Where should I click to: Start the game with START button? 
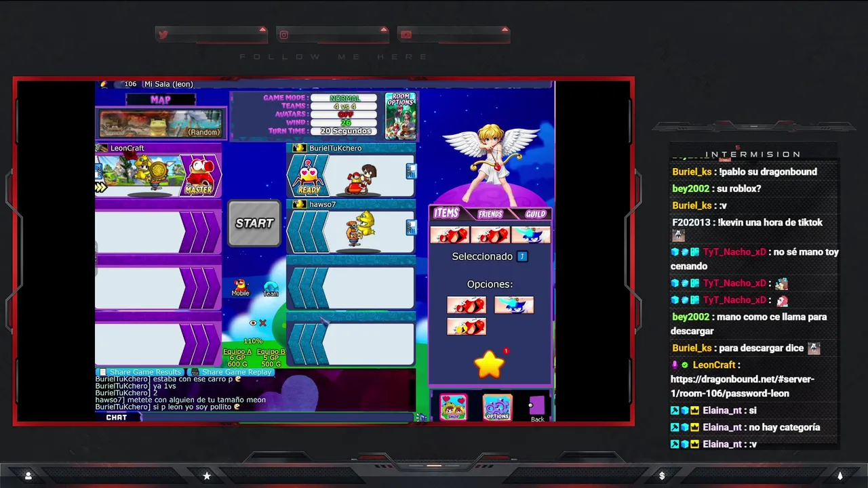click(x=254, y=223)
